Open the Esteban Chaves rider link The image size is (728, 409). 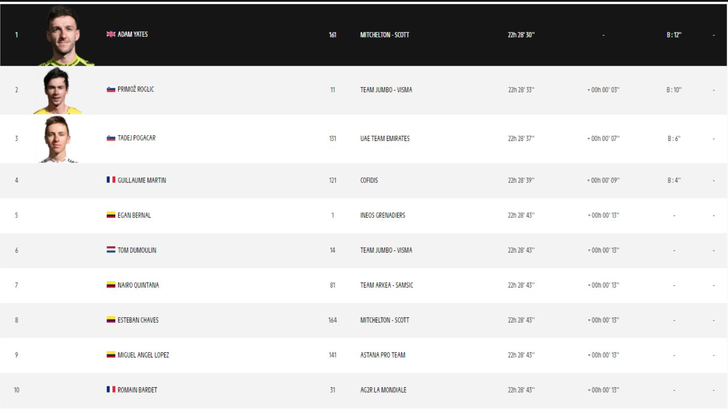[138, 320]
